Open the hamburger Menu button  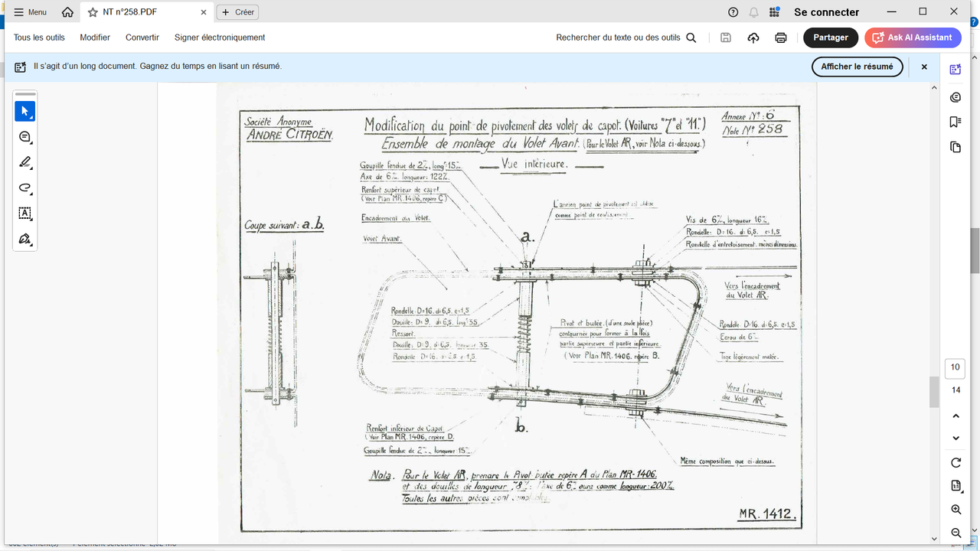pos(31,12)
